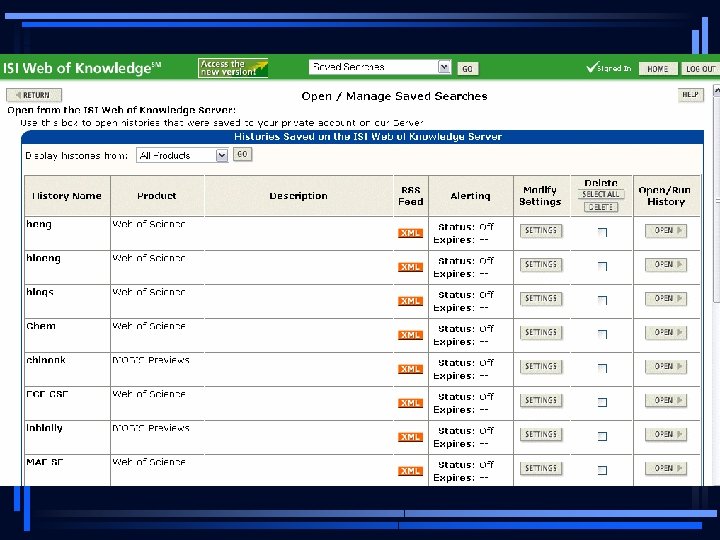The image size is (720, 540).
Task: Tick delete checkbox for heng
Action: click(602, 232)
